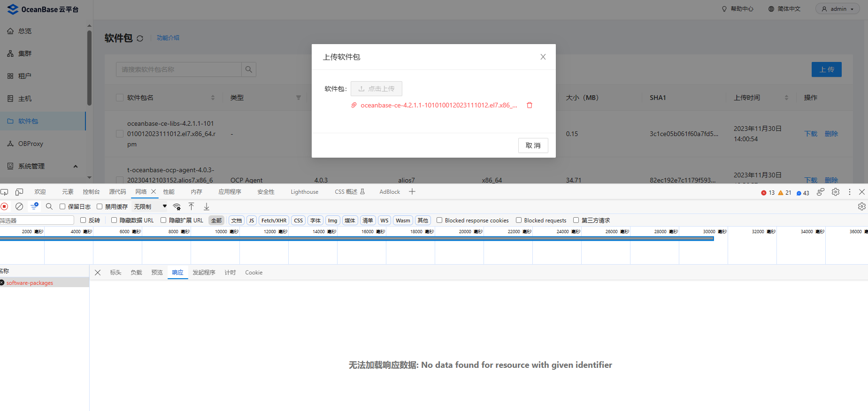Image resolution: width=868 pixels, height=411 pixels.
Task: Tick the Blocked requests checkbox
Action: click(x=519, y=220)
